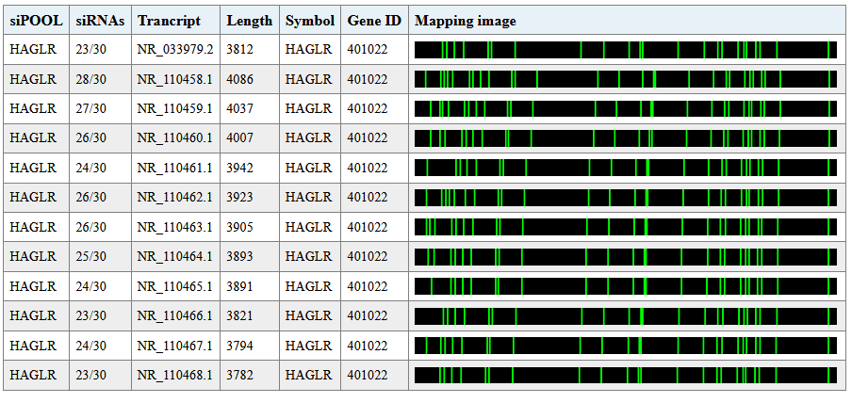Click 25/30 siRNAs count cell
This screenshot has width=868, height=403.
click(x=100, y=256)
